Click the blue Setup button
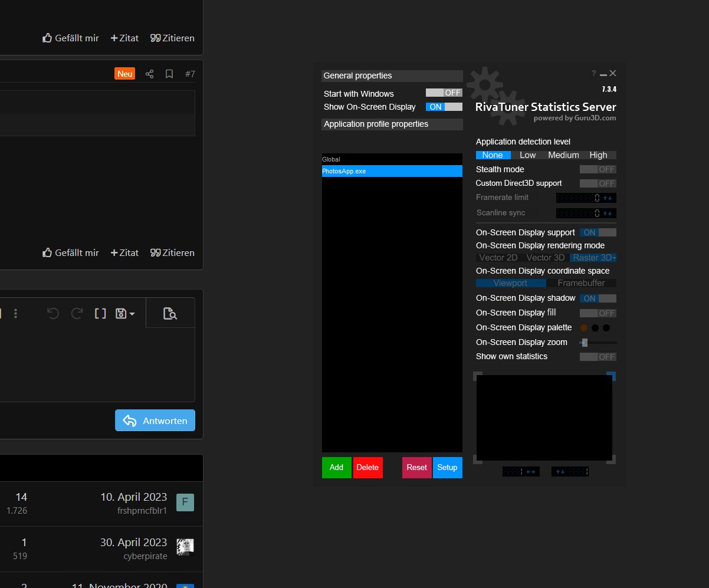Screen dimensions: 709x588 (448, 467)
